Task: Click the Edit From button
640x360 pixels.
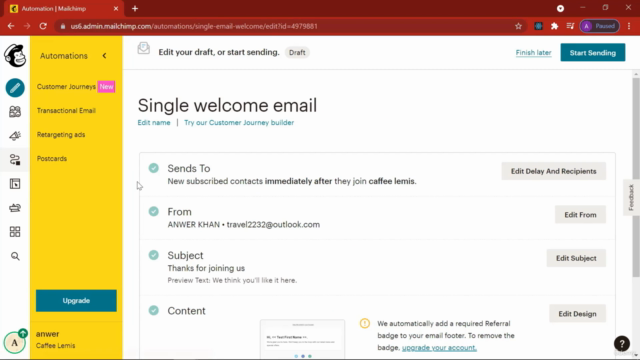Action: tap(580, 215)
